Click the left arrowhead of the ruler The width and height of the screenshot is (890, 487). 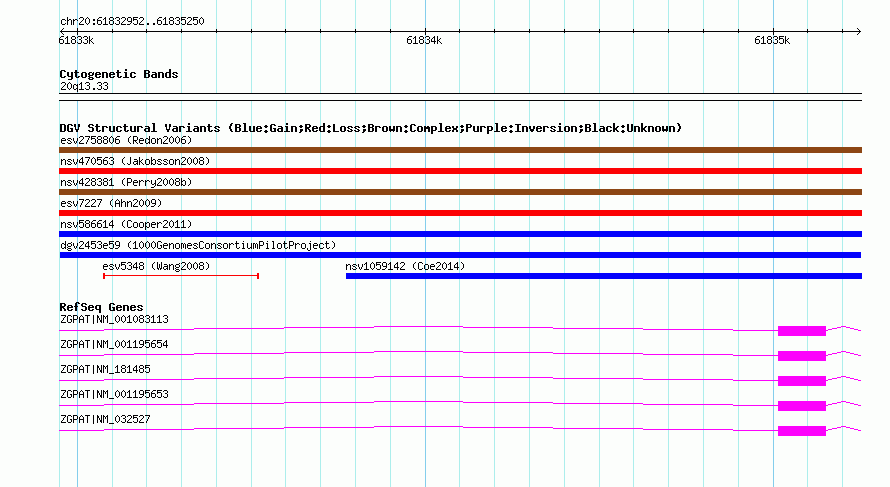tap(62, 31)
